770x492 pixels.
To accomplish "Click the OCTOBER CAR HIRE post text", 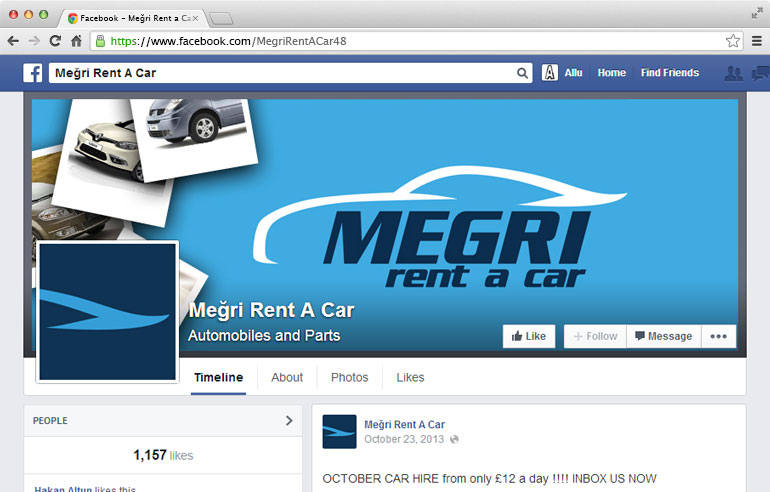I will [x=489, y=479].
